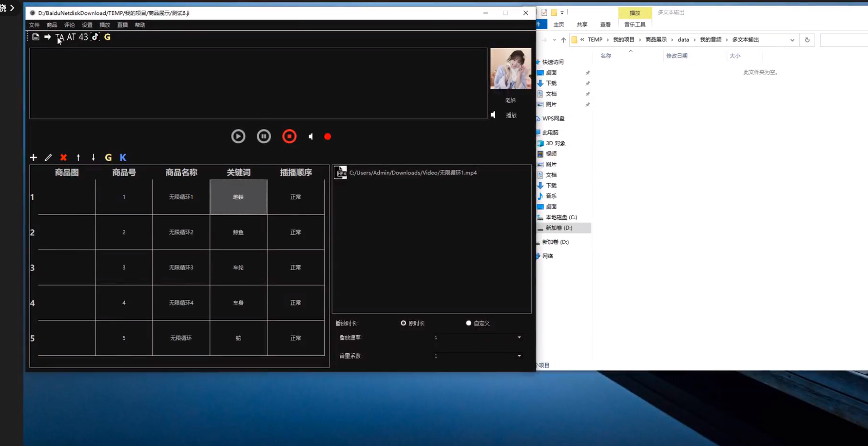Screen dimensions: 868x446
Task: Open the 设置 menu
Action: 87,25
